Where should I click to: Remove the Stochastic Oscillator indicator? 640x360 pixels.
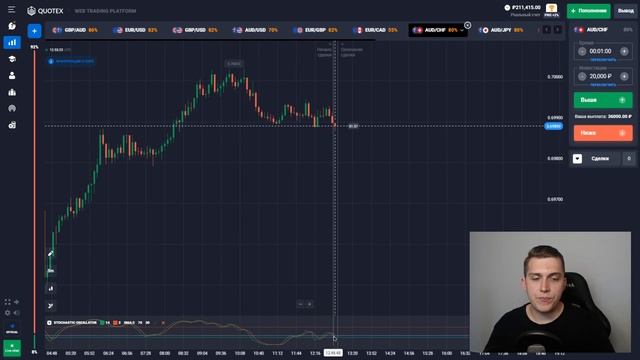[163, 323]
